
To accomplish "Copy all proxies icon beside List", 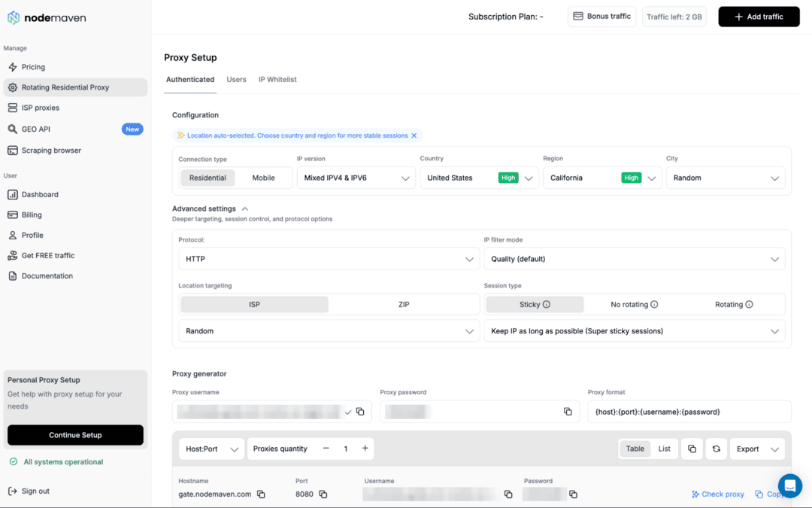I will (692, 449).
